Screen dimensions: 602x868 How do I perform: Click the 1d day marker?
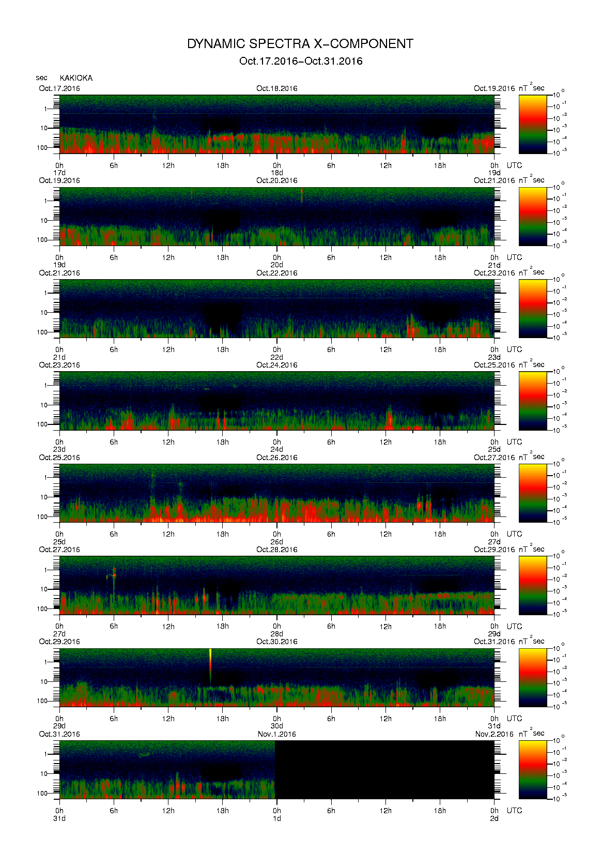point(277,818)
